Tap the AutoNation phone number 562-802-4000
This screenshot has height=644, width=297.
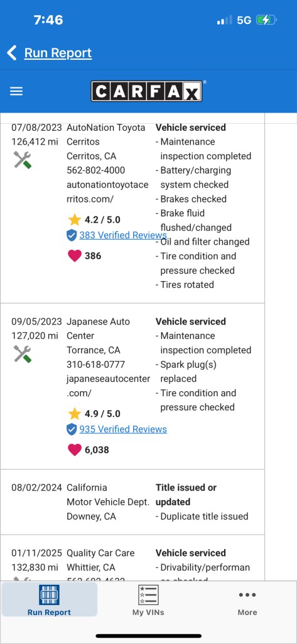96,170
